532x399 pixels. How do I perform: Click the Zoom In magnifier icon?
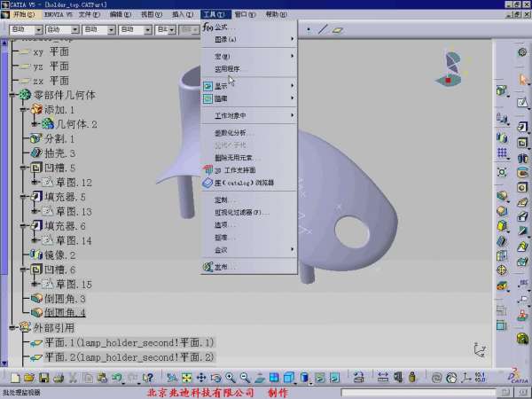coord(231,378)
